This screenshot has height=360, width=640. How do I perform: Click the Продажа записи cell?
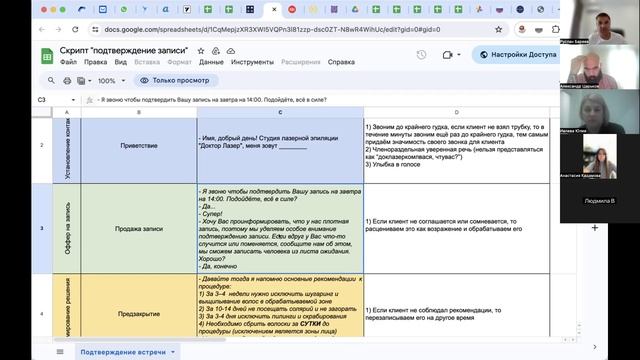pos(139,229)
